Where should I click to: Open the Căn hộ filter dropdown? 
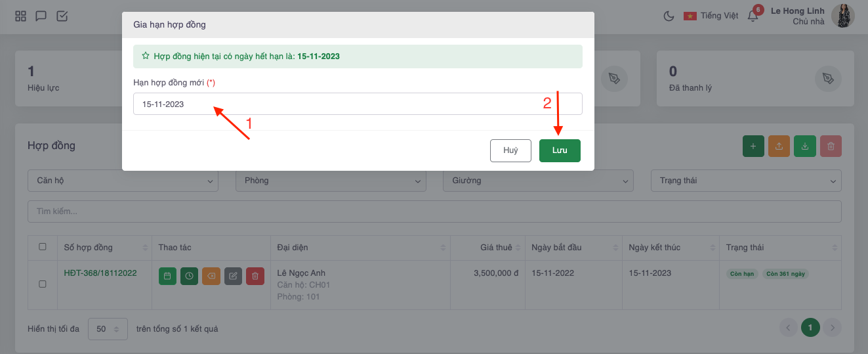coord(123,181)
